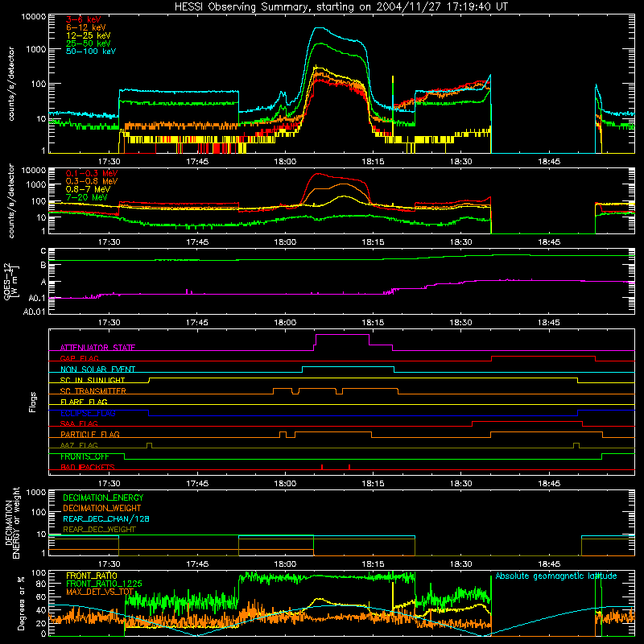The width and height of the screenshot is (644, 644).
Task: Select the green 25-50 keV legend label
Action: (x=89, y=43)
